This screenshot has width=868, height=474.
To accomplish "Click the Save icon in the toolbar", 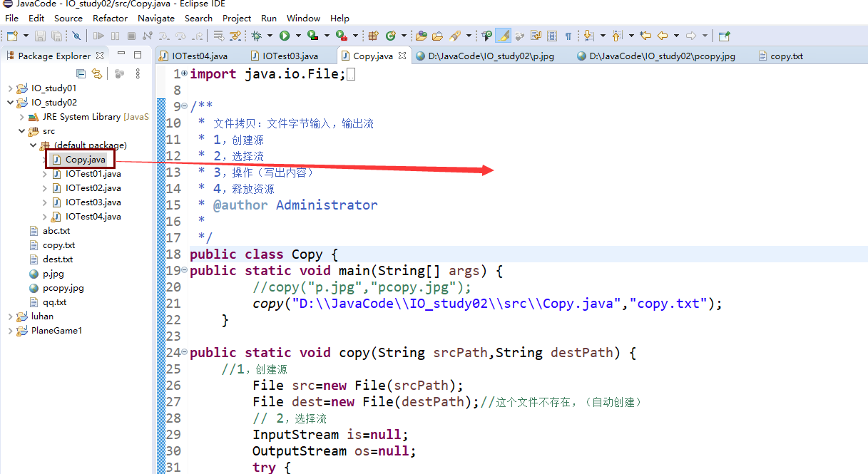I will [40, 36].
